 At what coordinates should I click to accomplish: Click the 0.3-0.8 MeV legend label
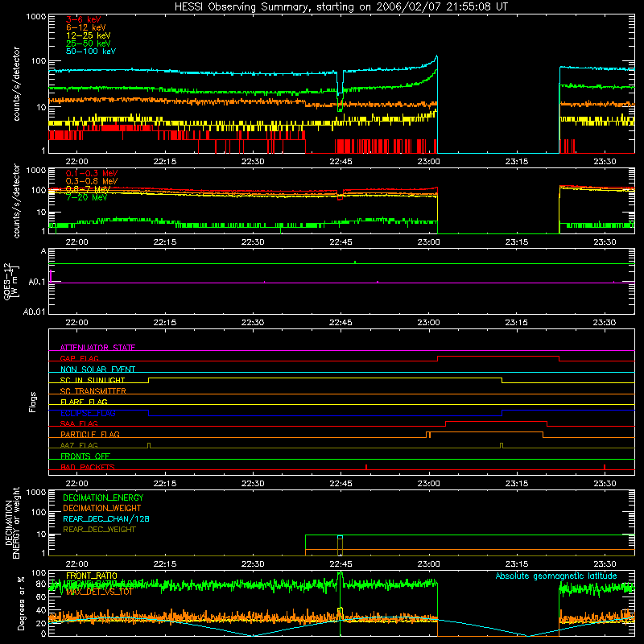pos(92,181)
